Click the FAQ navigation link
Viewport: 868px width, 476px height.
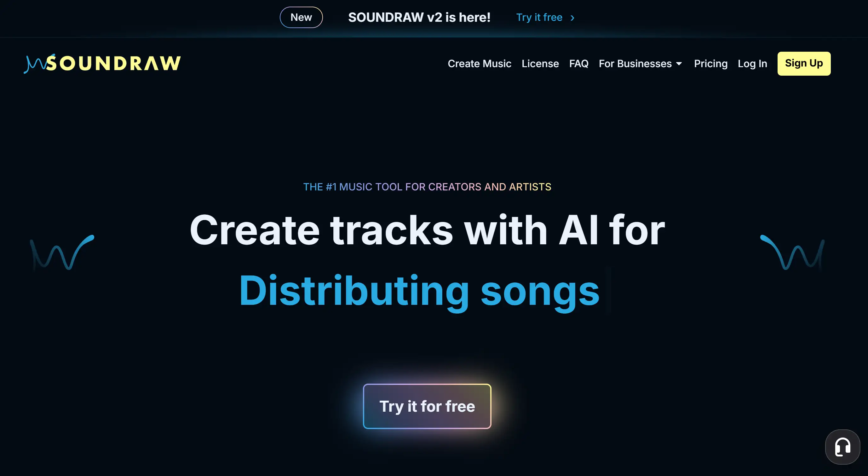pyautogui.click(x=579, y=63)
